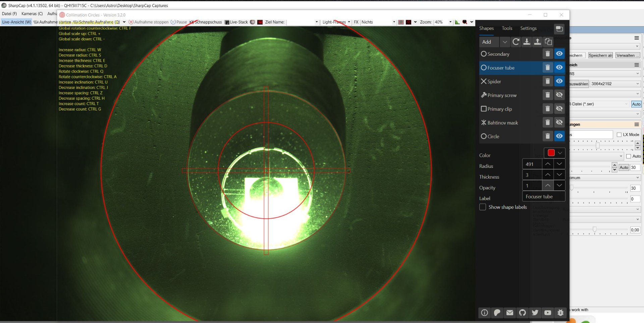Click the hamburger menu icon in the 'ungen' panel header
The height and width of the screenshot is (323, 644).
pos(637,124)
